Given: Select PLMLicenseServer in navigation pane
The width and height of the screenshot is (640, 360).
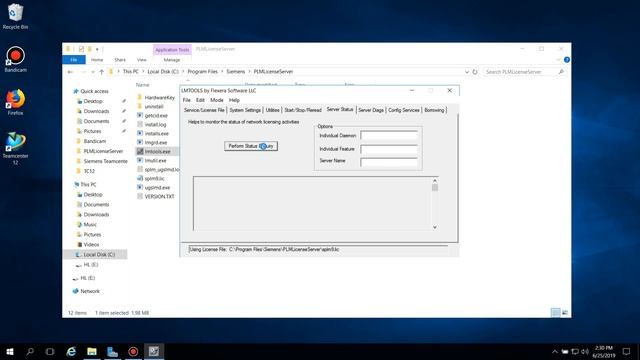Looking at the screenshot, I should pyautogui.click(x=103, y=151).
